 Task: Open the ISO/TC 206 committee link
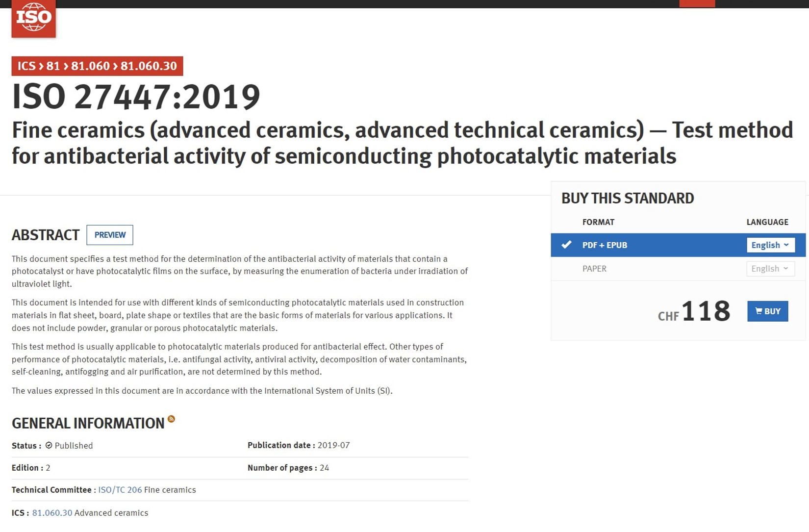[120, 490]
